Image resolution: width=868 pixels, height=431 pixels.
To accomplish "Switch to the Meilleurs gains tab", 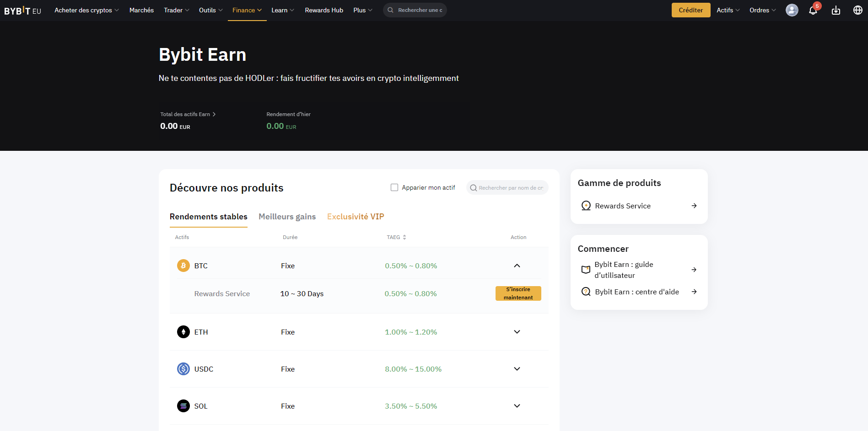I will [287, 216].
